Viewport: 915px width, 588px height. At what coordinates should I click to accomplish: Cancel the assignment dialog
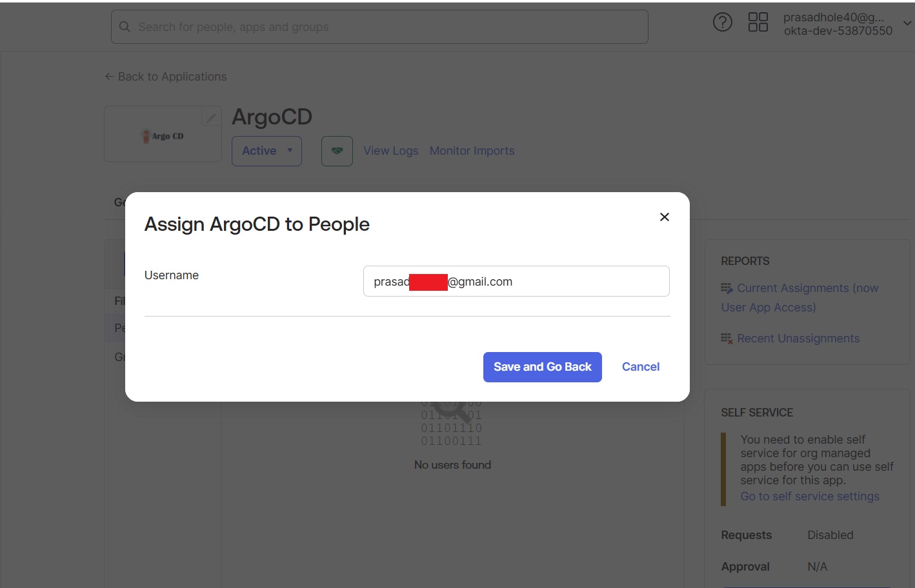[640, 366]
